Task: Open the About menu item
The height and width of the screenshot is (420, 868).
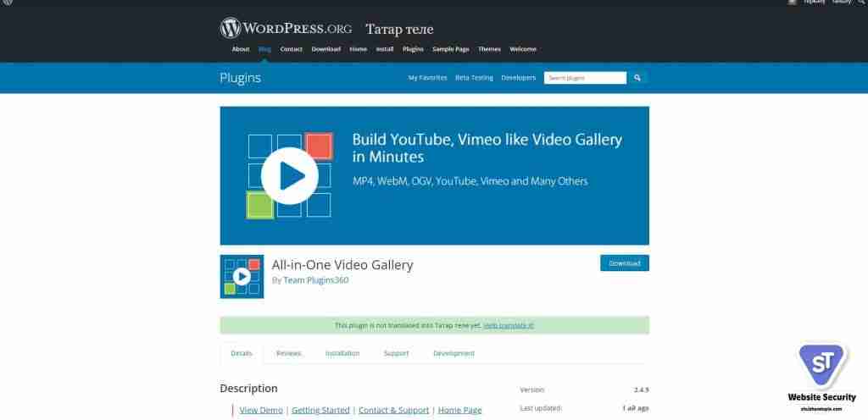Action: 240,49
